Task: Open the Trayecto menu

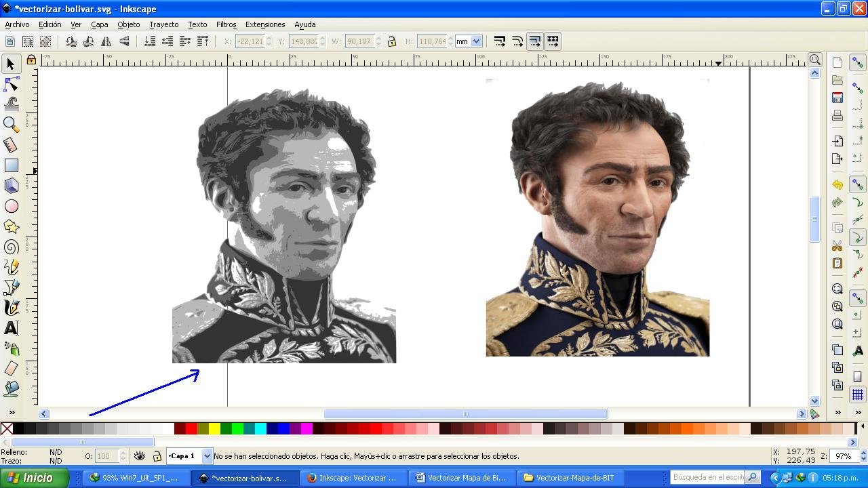Action: (x=164, y=24)
